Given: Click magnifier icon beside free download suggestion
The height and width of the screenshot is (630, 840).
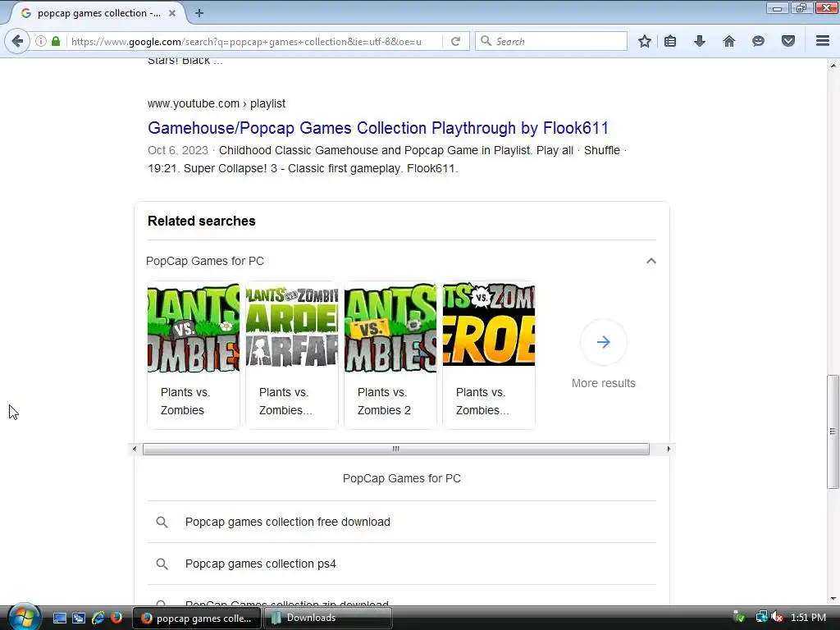Looking at the screenshot, I should tap(162, 522).
